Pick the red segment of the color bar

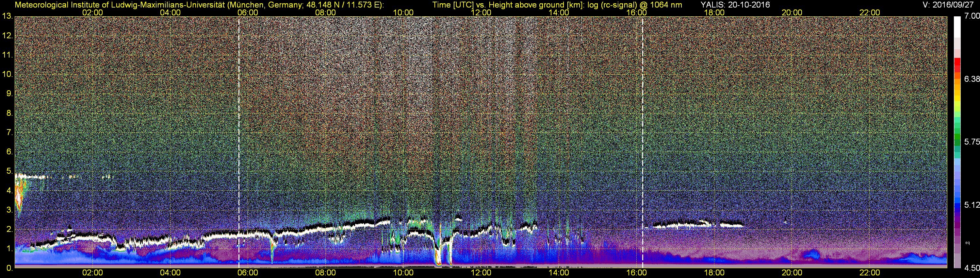click(957, 63)
